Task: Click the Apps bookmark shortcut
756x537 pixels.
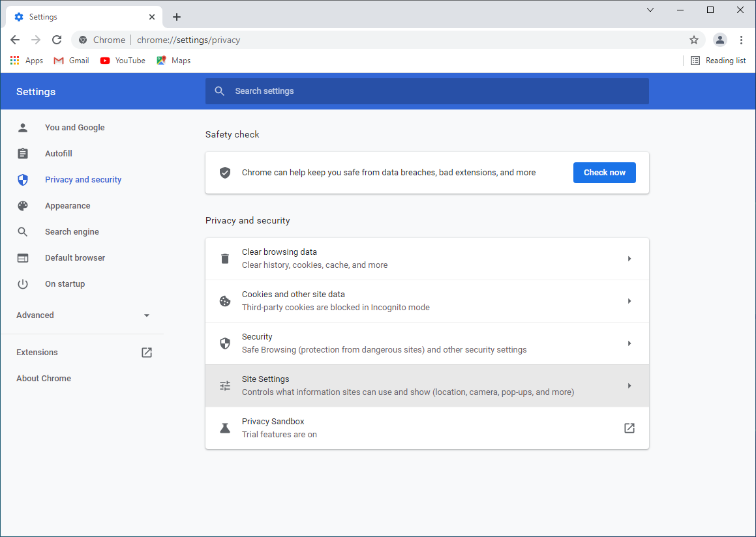Action: pos(27,61)
